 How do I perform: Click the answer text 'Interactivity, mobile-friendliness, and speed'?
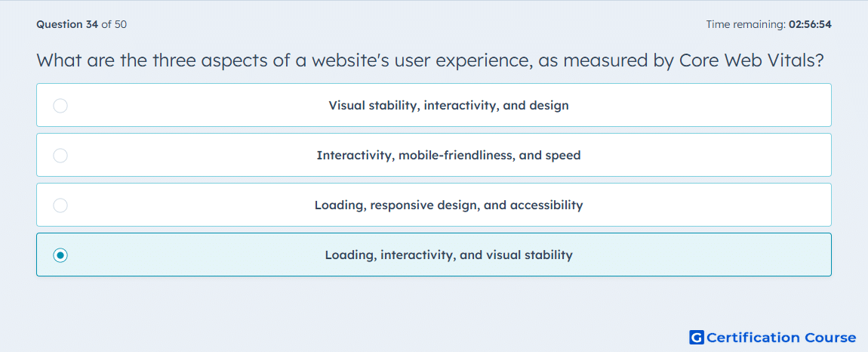448,155
